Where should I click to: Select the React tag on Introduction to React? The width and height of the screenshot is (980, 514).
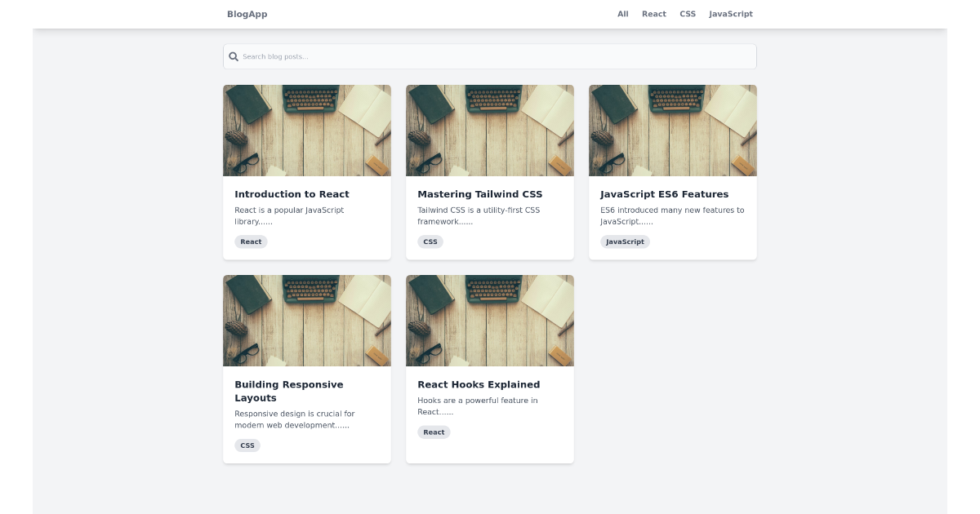[251, 241]
